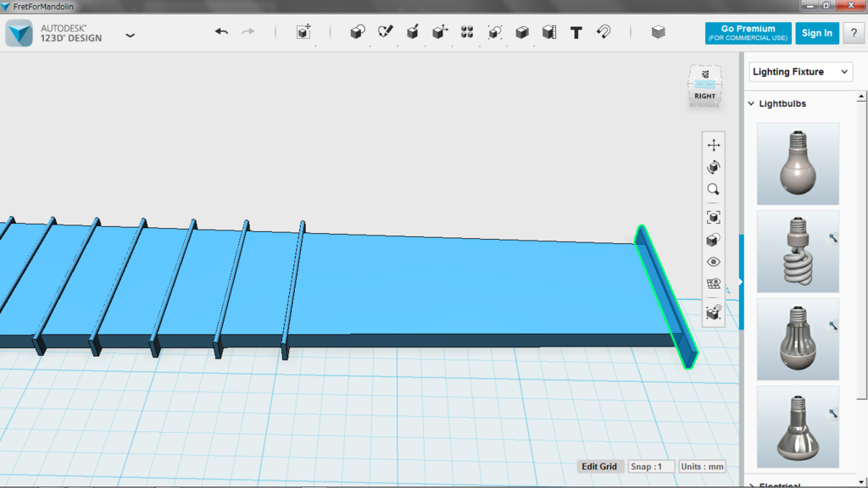This screenshot has width=868, height=488.
Task: Click the library panel scrollbar
Action: tap(861, 249)
